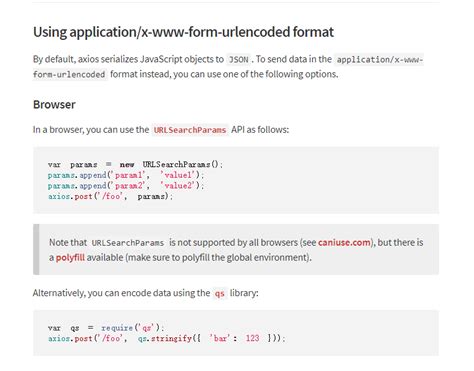Screen dimensions: 474x371
Task: Click the params.append 'param2' code line
Action: (x=125, y=186)
